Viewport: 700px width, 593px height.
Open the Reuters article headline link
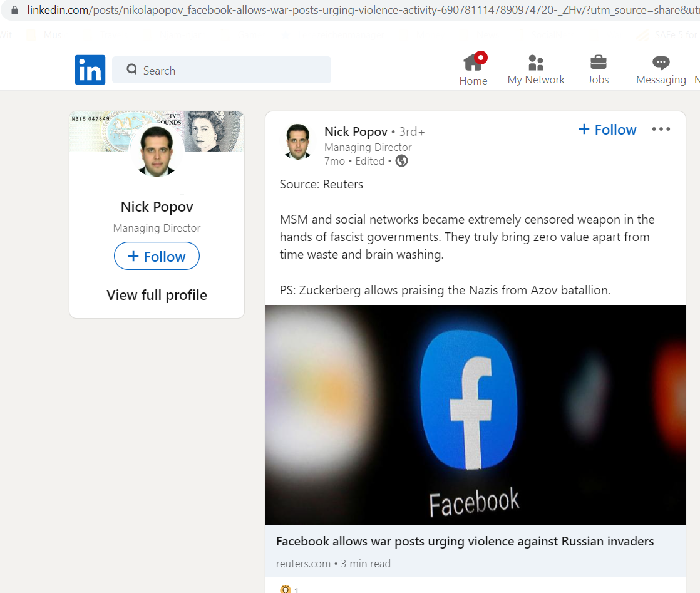(465, 541)
